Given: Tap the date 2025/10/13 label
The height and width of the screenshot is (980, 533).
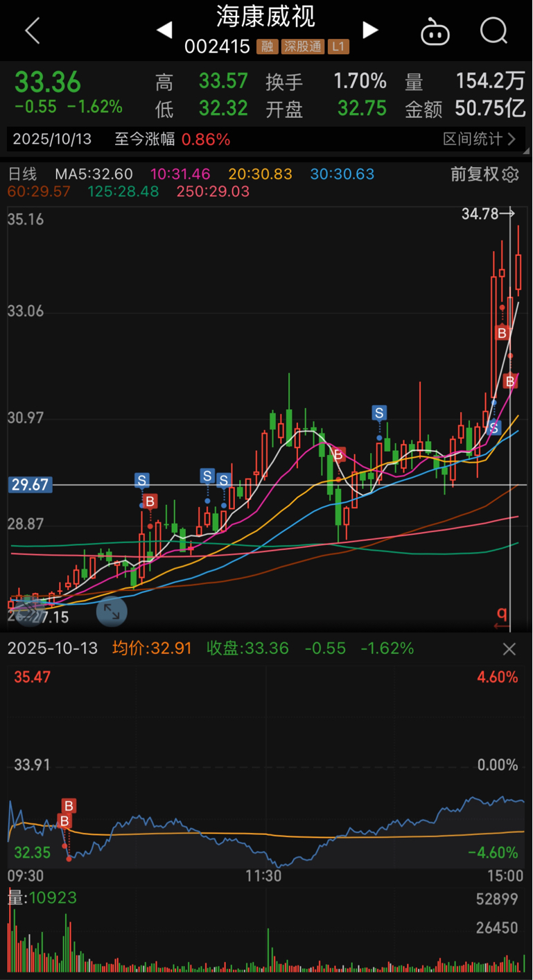Looking at the screenshot, I should 52,139.
